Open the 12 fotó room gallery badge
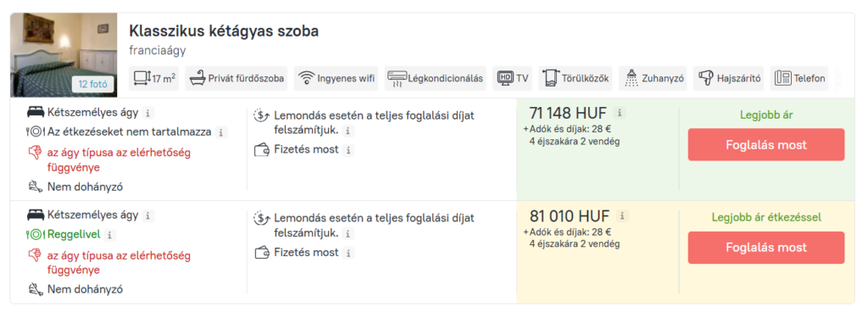Viewport: 868px width, 319px height. click(93, 84)
